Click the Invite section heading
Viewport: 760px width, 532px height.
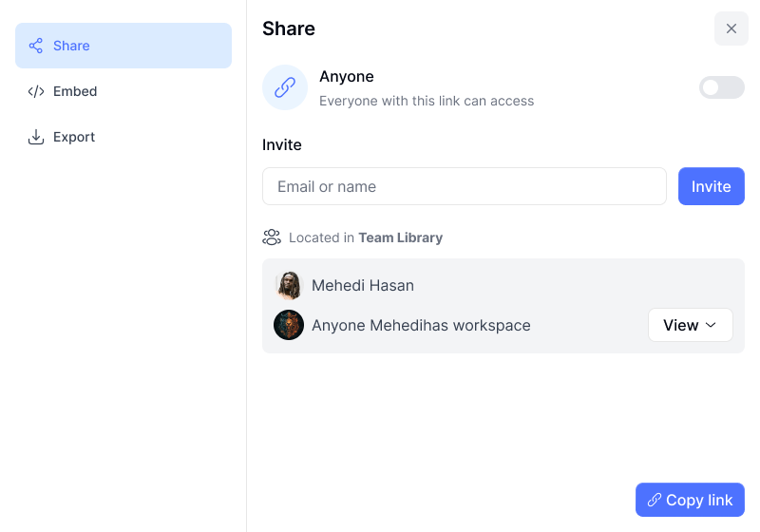click(x=281, y=144)
